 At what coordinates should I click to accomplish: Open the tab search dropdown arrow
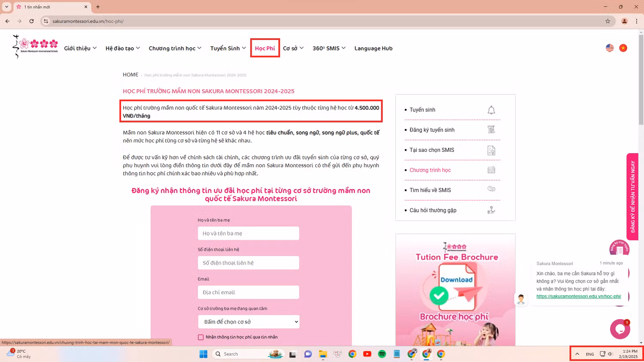pyautogui.click(x=6, y=7)
